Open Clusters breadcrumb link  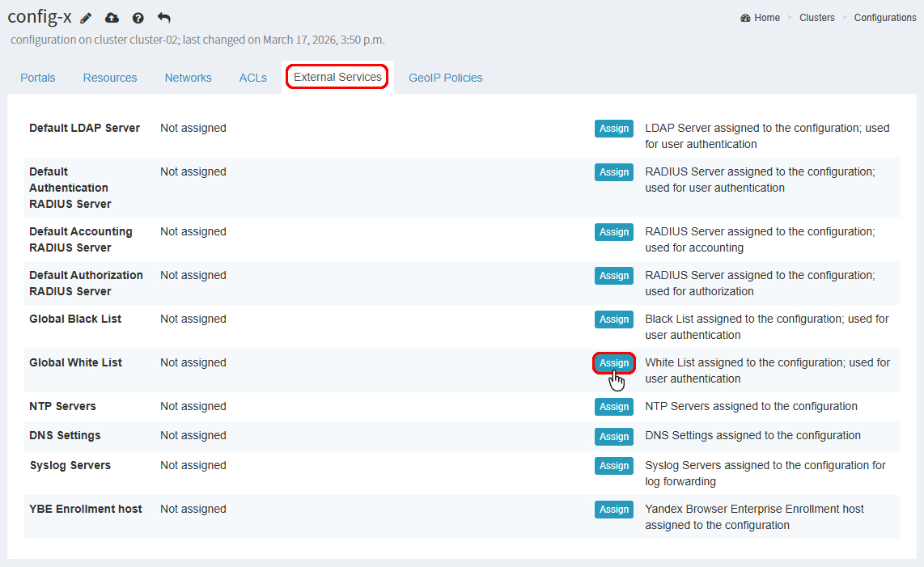(816, 18)
